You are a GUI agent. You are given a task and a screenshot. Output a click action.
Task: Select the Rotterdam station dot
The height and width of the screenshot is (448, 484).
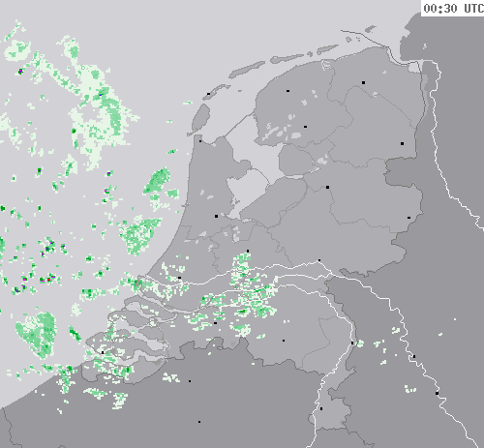[x=180, y=278]
